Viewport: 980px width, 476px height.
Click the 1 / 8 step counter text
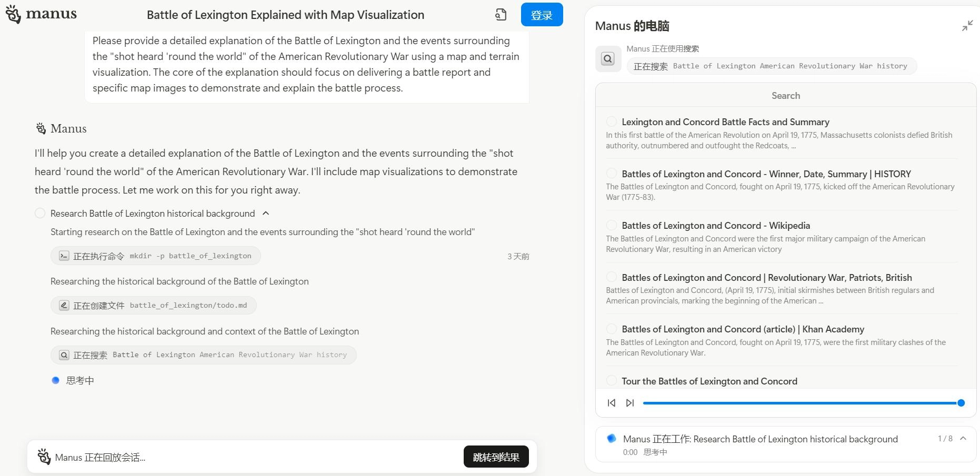pyautogui.click(x=945, y=439)
